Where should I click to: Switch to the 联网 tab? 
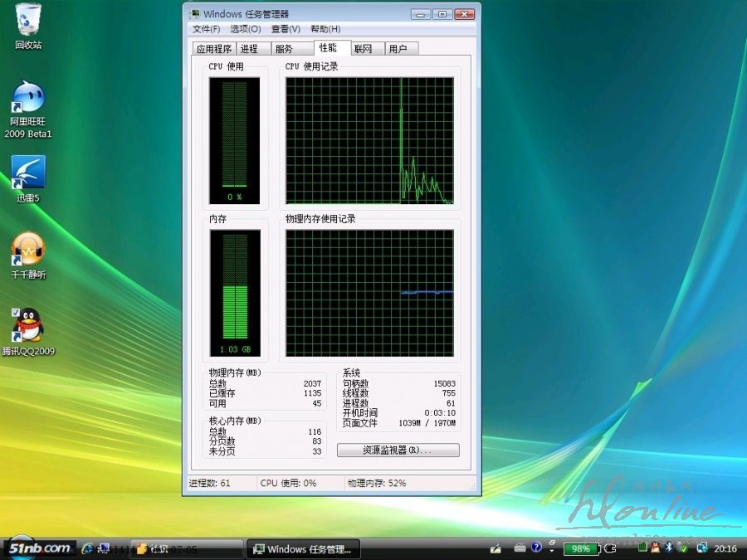tap(363, 49)
